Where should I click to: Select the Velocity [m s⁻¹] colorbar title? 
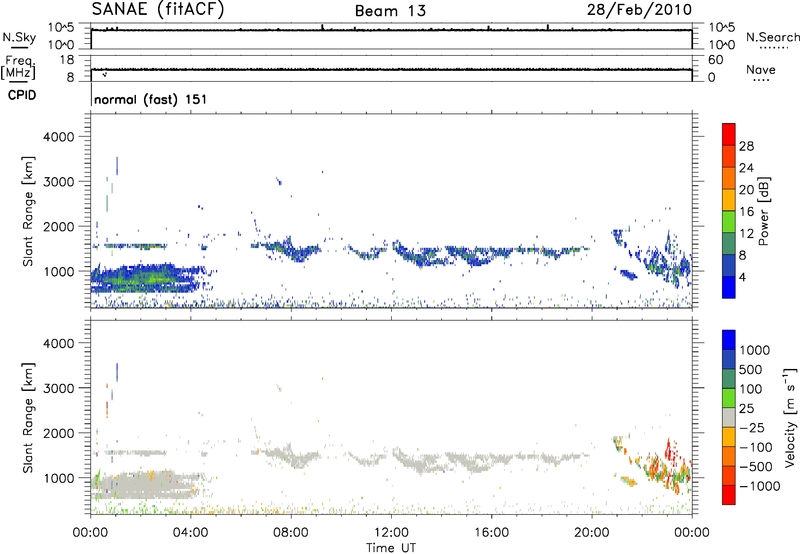(790, 417)
